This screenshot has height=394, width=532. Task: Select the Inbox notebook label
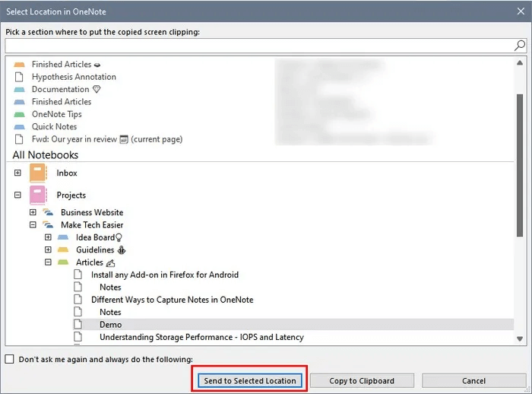67,173
